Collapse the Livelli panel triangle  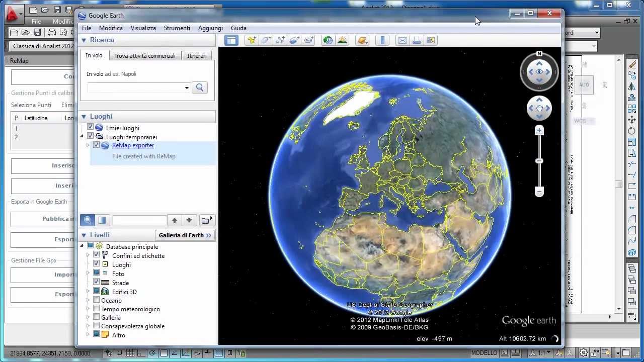point(84,235)
